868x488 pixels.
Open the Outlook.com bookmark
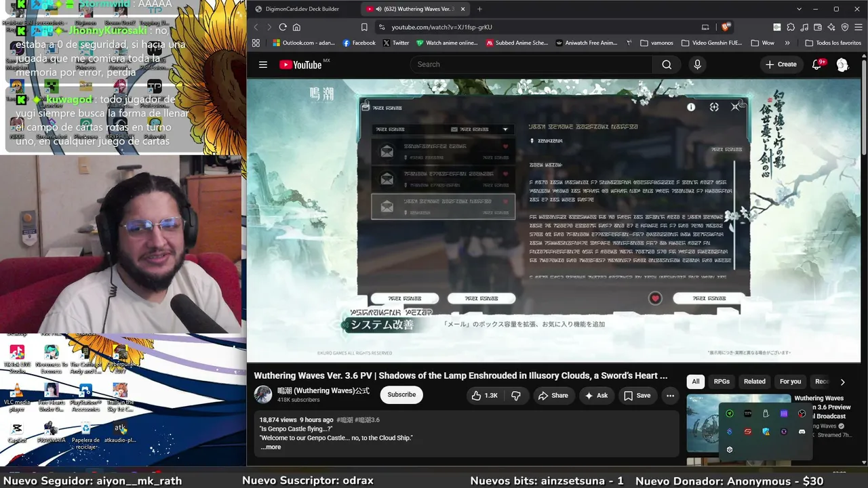click(x=303, y=43)
